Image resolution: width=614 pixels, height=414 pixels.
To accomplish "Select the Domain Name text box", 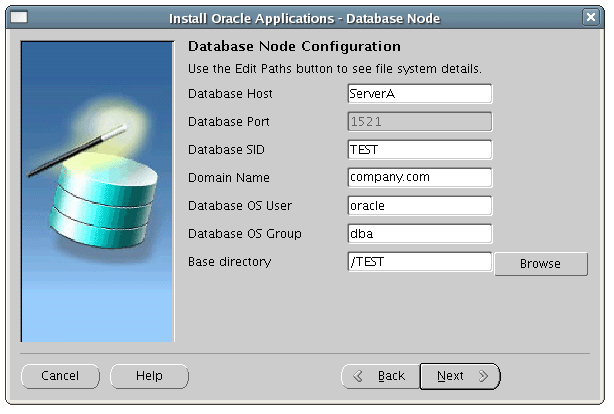I will pyautogui.click(x=420, y=177).
